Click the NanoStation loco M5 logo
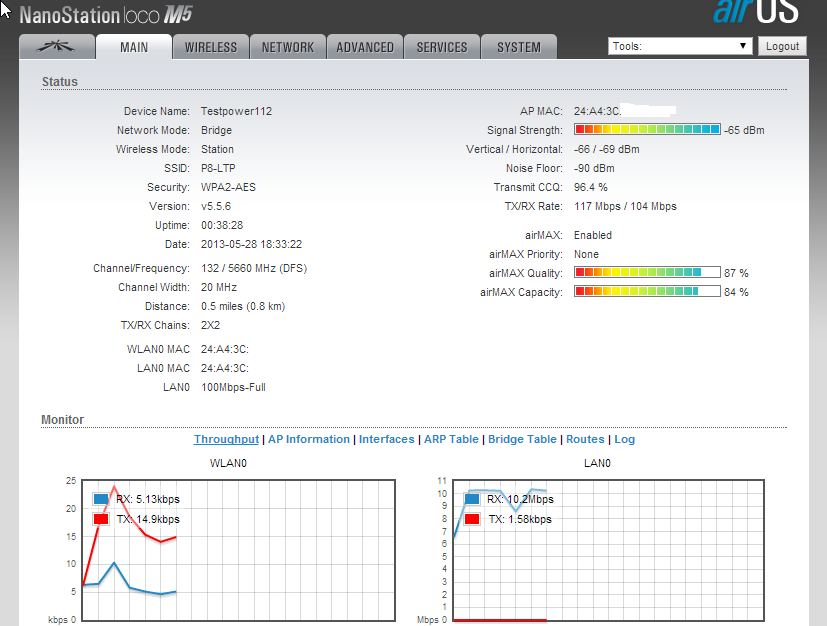Screen dimensions: 827x626 point(106,15)
